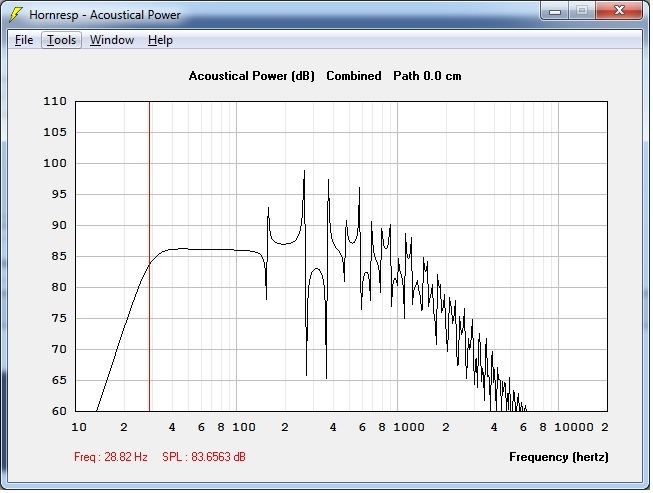
Task: Click the 100 x-axis frequency label
Action: (244, 427)
